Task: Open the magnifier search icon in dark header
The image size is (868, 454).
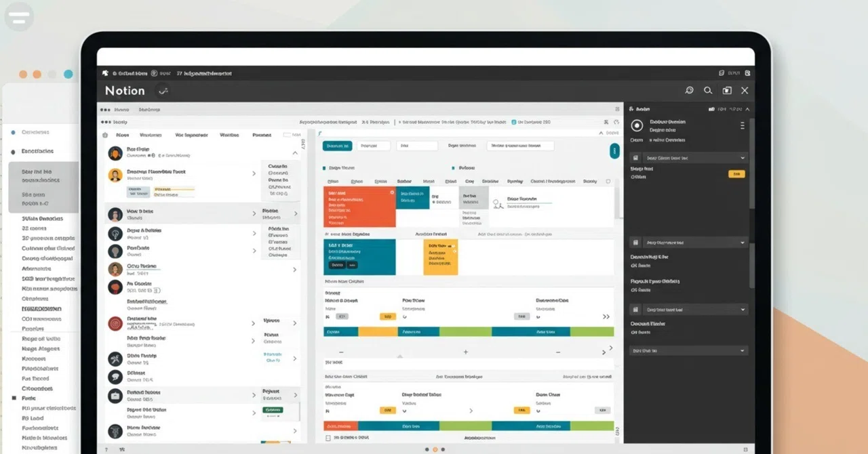Action: tap(708, 90)
